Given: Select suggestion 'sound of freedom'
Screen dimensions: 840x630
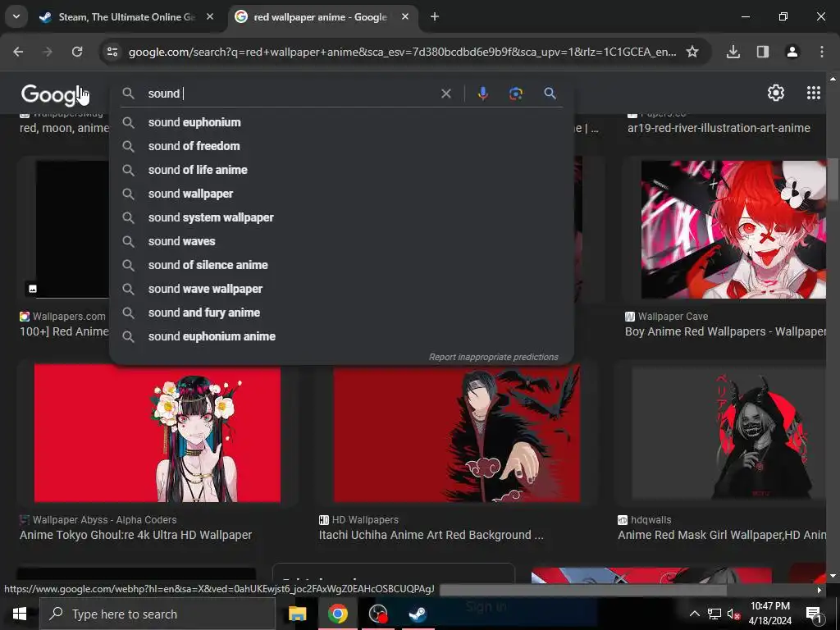Looking at the screenshot, I should click(x=341, y=146).
